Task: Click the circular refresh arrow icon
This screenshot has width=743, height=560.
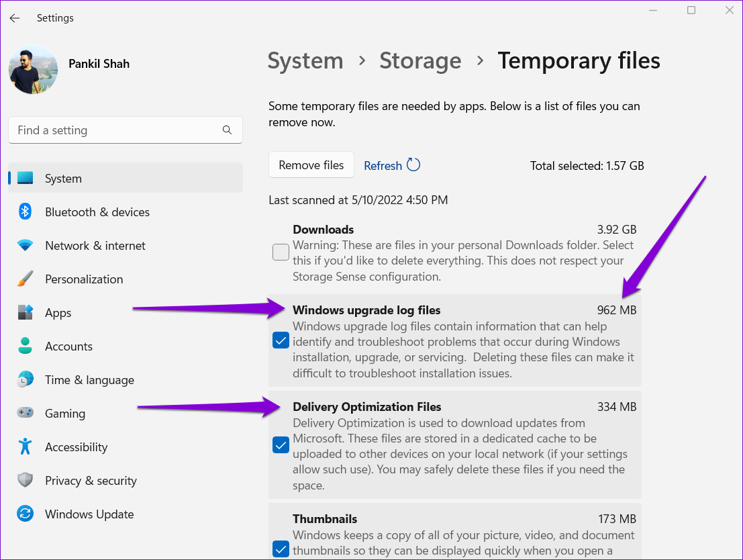Action: 413,165
